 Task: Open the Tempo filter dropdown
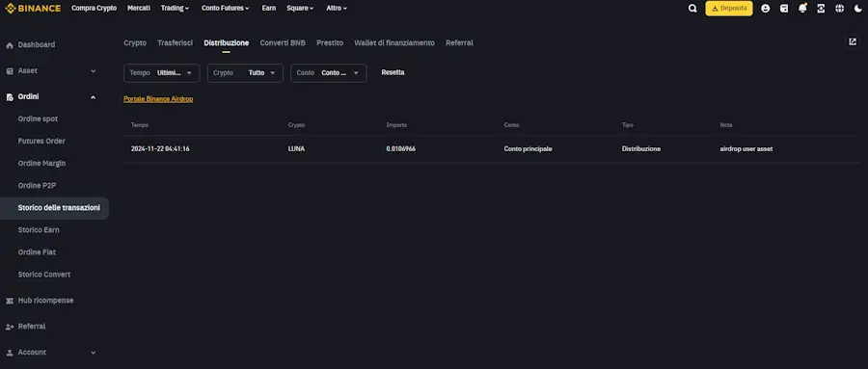[x=162, y=73]
